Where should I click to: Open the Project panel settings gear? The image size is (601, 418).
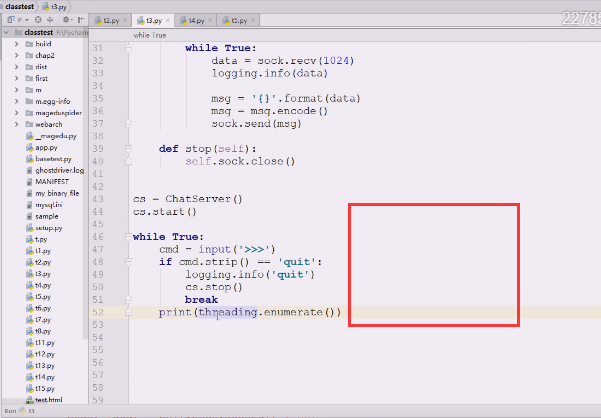tap(66, 20)
